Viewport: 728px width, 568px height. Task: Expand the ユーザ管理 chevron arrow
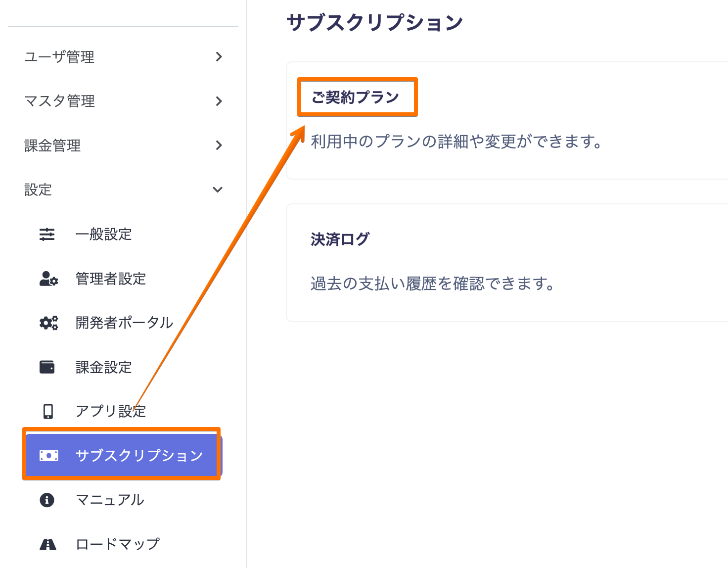(x=219, y=57)
